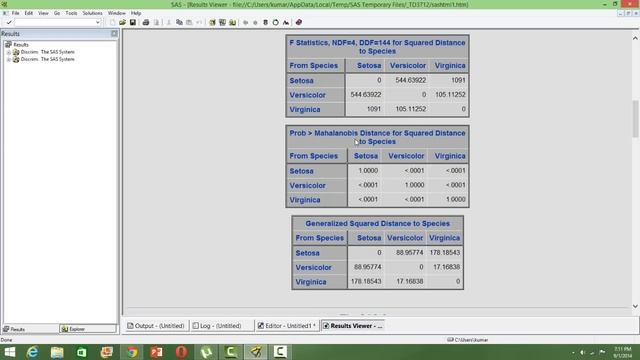Open the View menu
The image size is (640, 360).
pos(43,13)
